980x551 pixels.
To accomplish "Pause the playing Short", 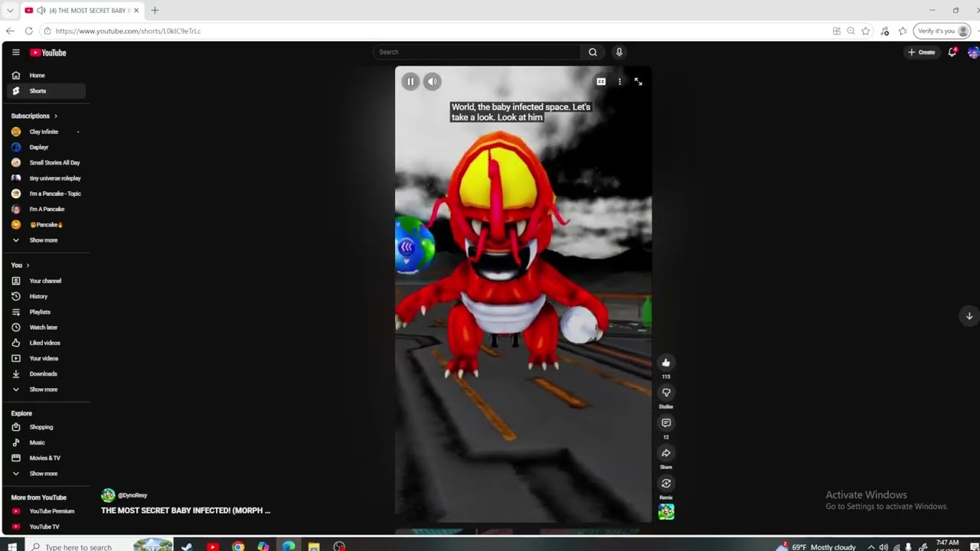I will (x=410, y=81).
